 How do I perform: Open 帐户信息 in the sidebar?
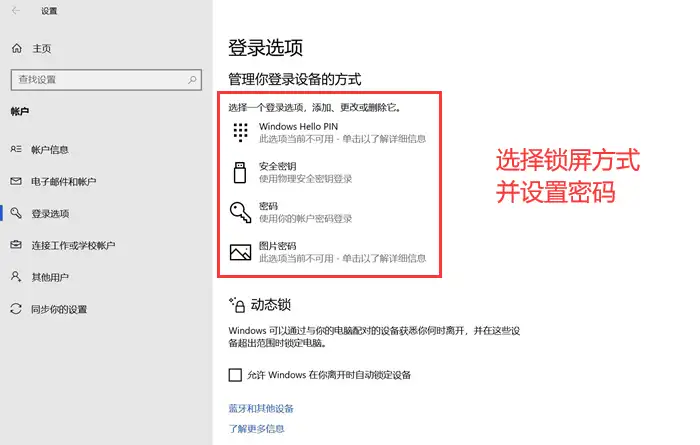pyautogui.click(x=50, y=150)
